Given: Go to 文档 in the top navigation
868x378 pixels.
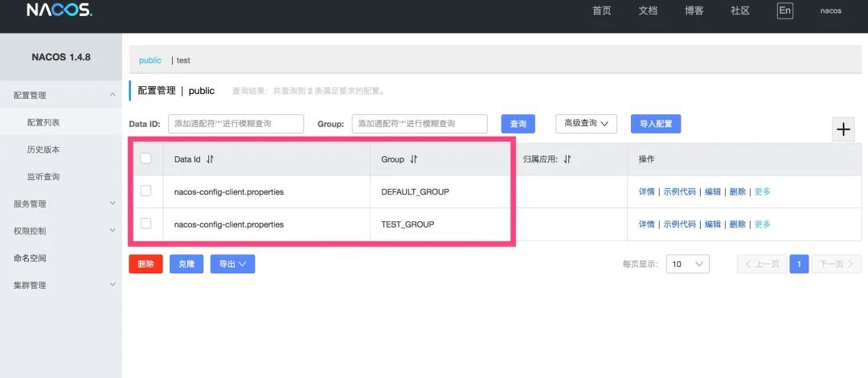Looking at the screenshot, I should tap(648, 11).
